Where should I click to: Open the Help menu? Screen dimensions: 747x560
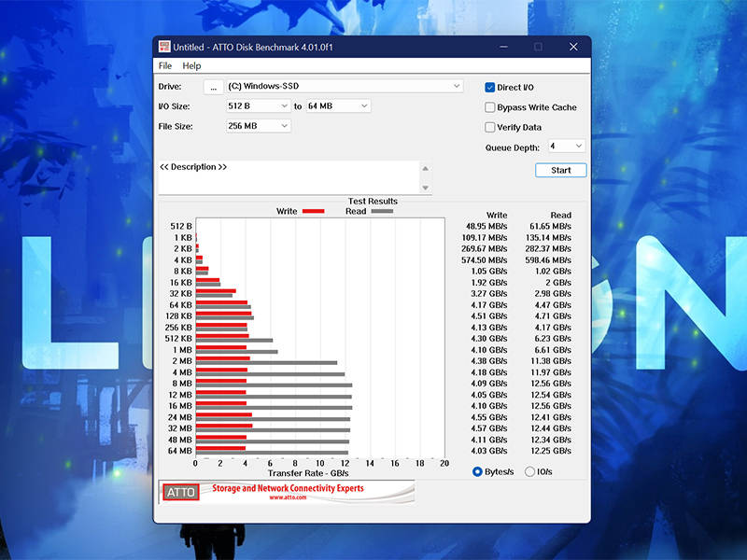click(191, 65)
